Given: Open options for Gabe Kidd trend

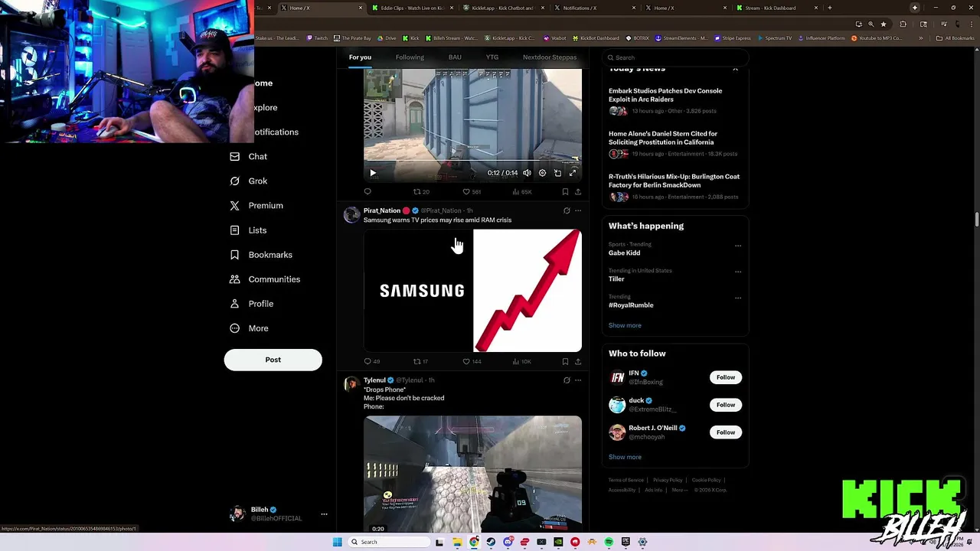Looking at the screenshot, I should tap(738, 246).
